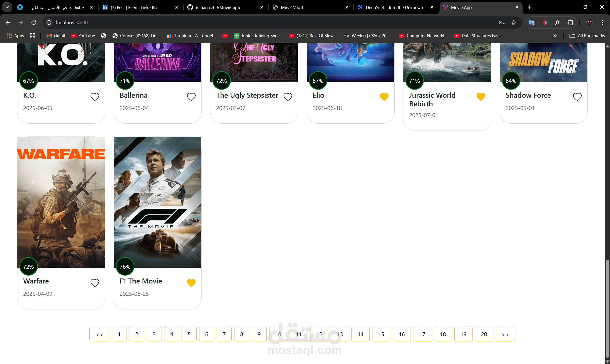
Task: Open Chrome three-dot menu
Action: click(602, 23)
